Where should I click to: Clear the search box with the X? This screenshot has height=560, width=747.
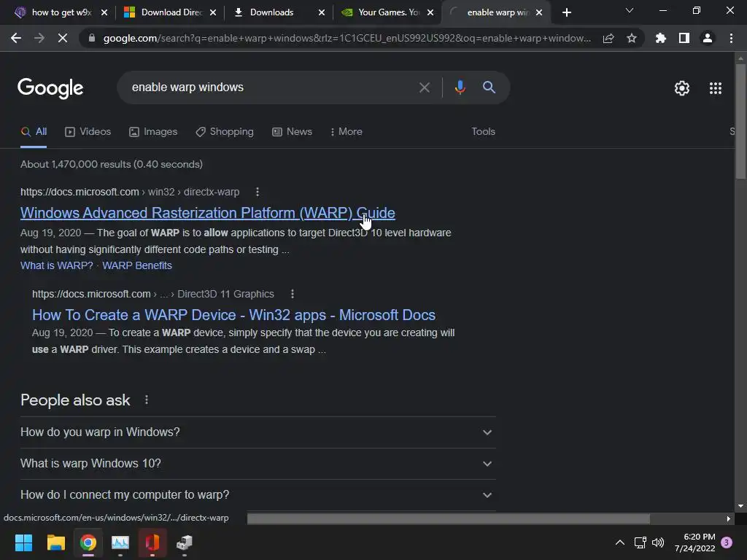point(425,87)
